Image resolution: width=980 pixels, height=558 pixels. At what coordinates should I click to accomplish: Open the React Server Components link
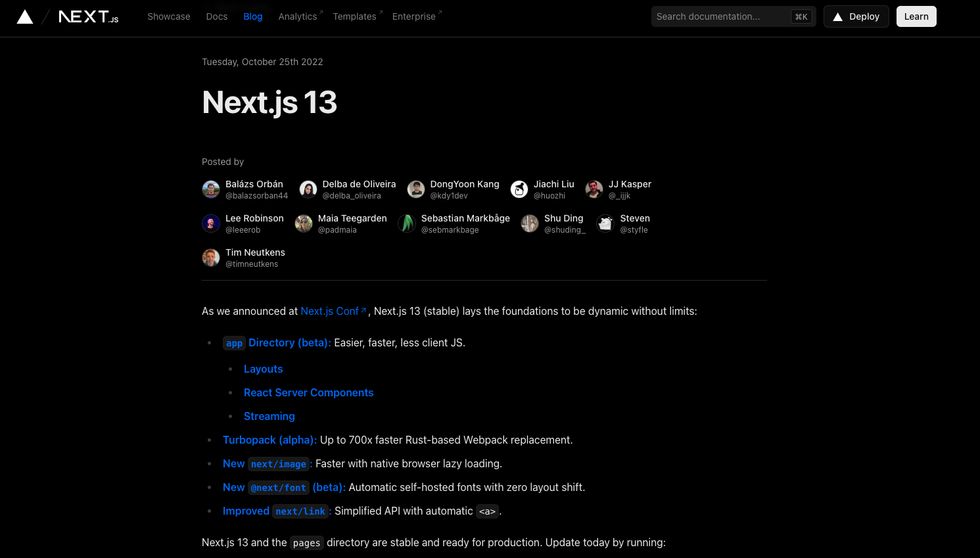pos(308,393)
